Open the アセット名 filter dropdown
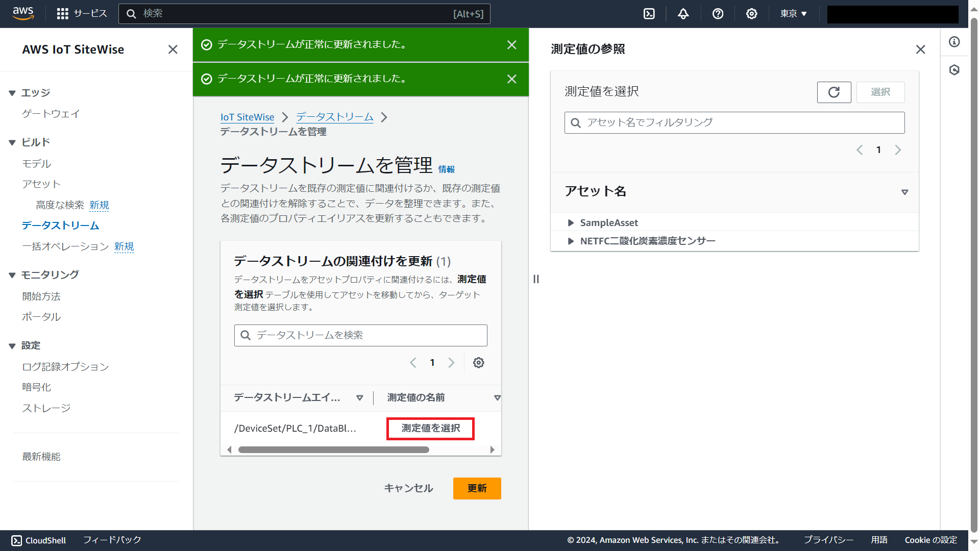 click(x=904, y=192)
